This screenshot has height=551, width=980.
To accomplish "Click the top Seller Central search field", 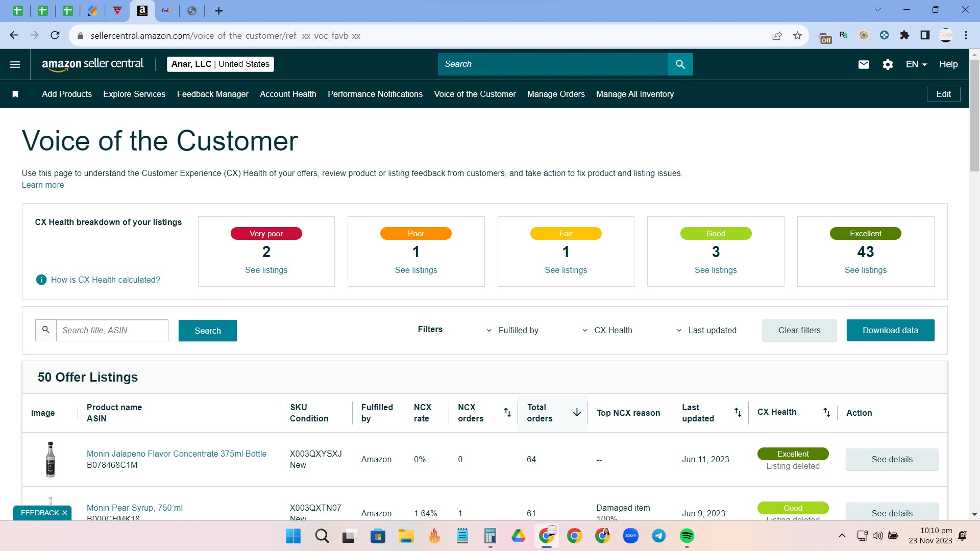I will (553, 64).
